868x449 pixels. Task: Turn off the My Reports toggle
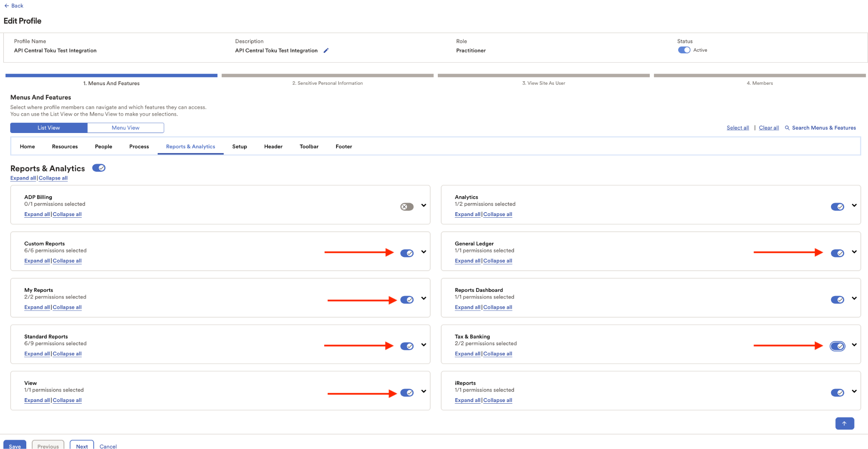pos(407,300)
